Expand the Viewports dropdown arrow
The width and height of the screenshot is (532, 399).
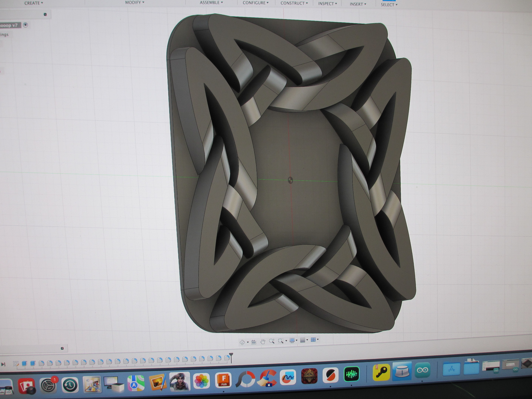pos(318,339)
